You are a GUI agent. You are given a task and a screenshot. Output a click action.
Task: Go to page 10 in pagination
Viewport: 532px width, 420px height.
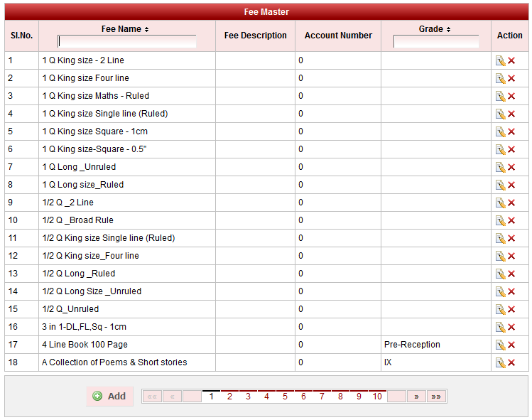[x=376, y=397]
